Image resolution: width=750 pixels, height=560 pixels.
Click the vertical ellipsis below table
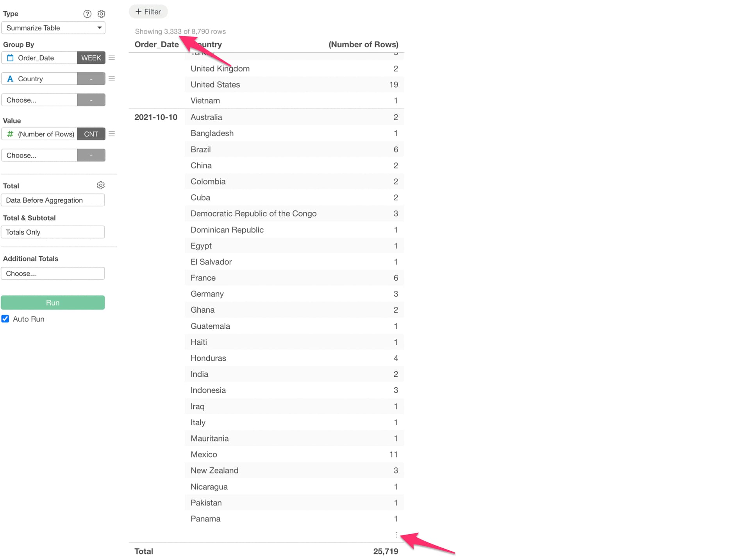tap(396, 535)
